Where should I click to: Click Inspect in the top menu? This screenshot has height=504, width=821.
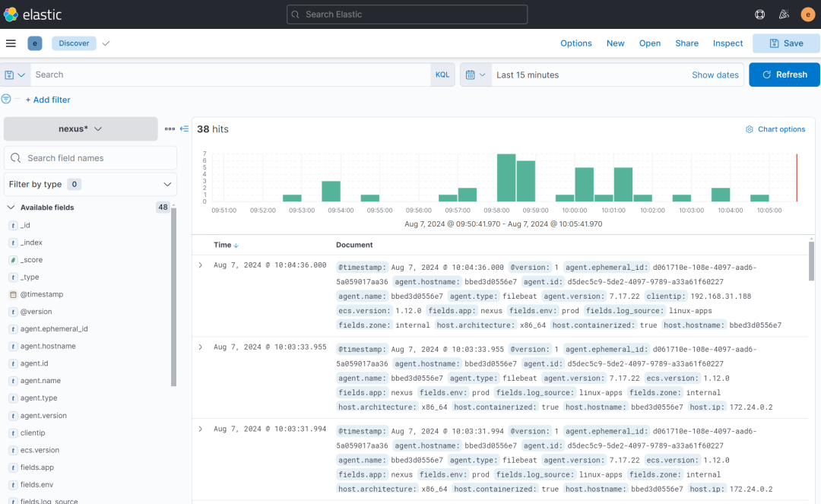pos(727,43)
